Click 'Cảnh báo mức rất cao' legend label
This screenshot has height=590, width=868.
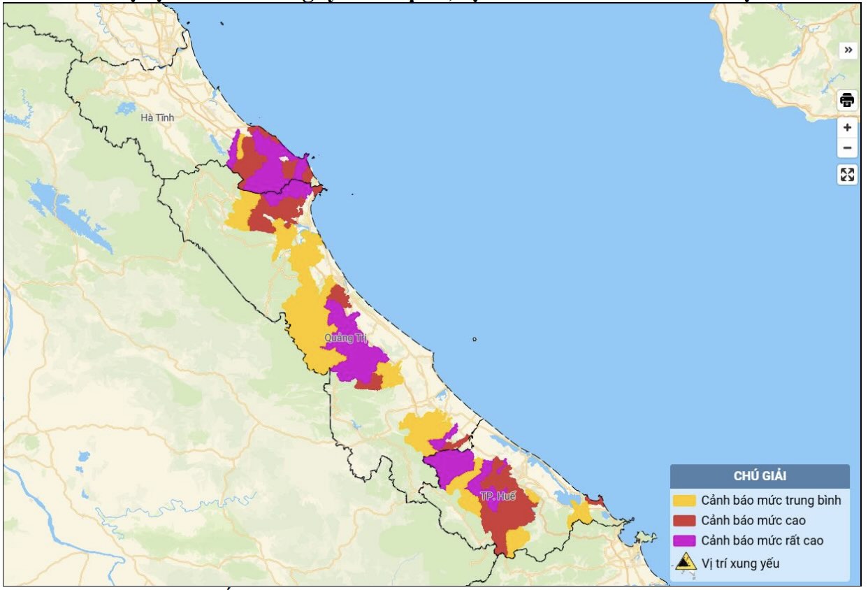[762, 540]
